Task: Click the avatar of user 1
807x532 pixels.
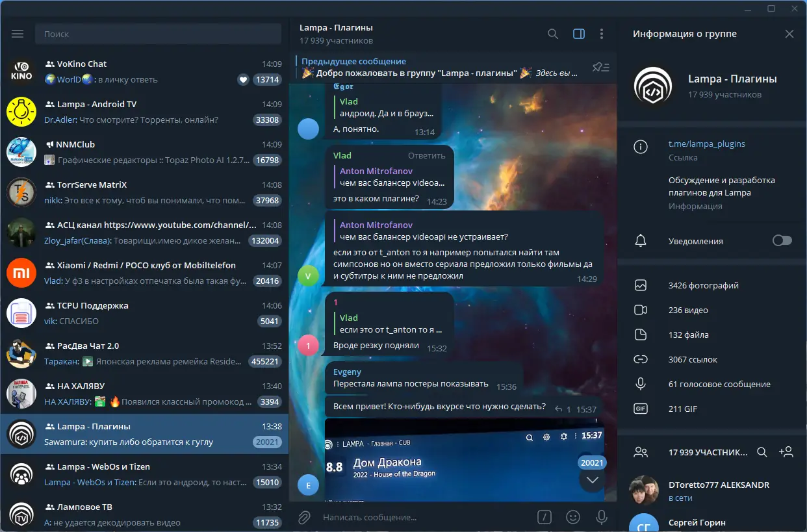Action: point(308,346)
